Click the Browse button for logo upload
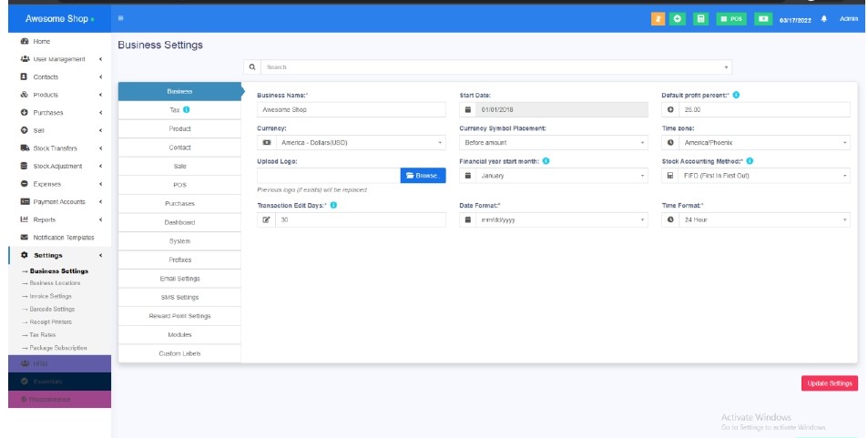Viewport: 868px width, 438px height. pyautogui.click(x=423, y=176)
